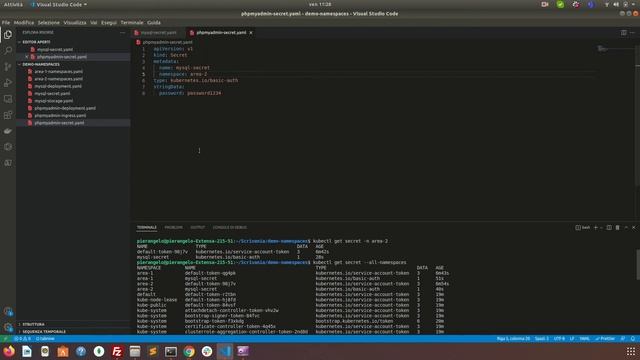Viewport: 640px width, 360px height.
Task: Click the Accounts icon in activity bar
Action: coord(8,311)
